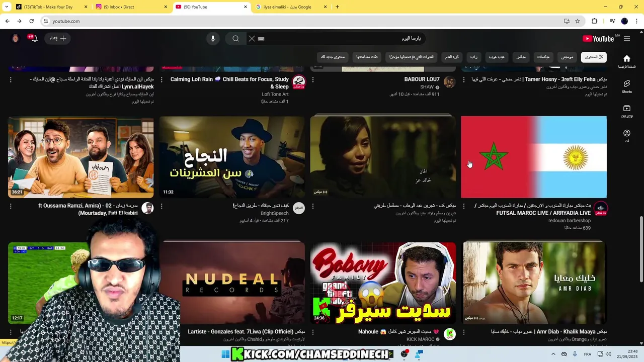Open the YouTube hamburger guide menu

(x=626, y=39)
